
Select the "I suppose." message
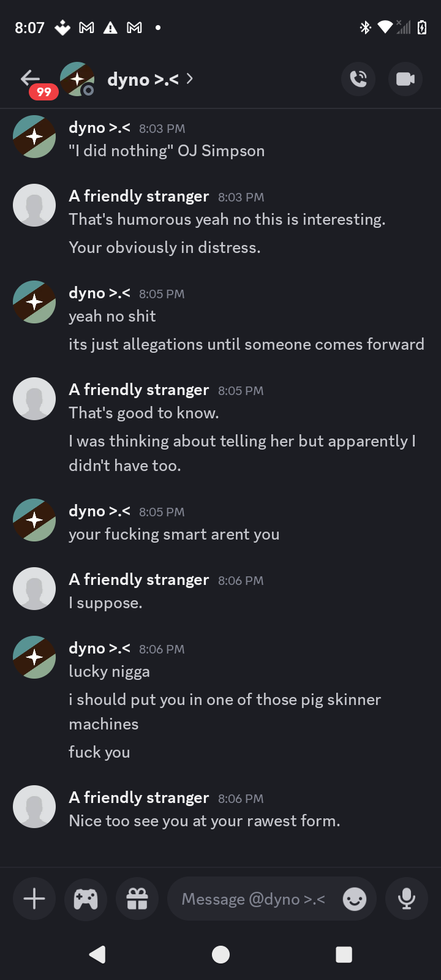coord(106,603)
